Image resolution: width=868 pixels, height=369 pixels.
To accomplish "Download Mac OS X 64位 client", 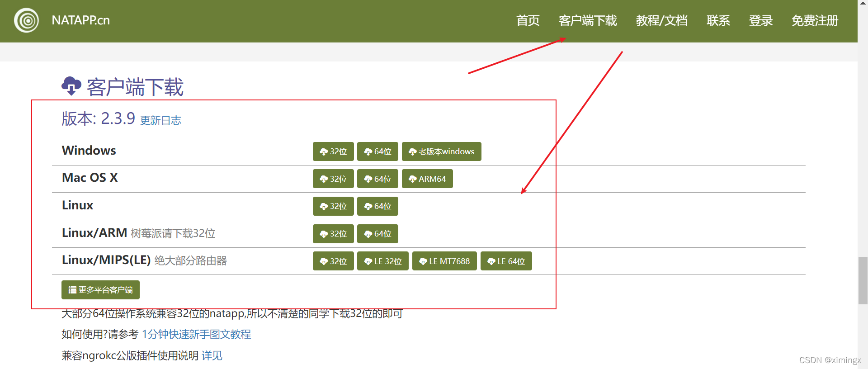I will 377,179.
